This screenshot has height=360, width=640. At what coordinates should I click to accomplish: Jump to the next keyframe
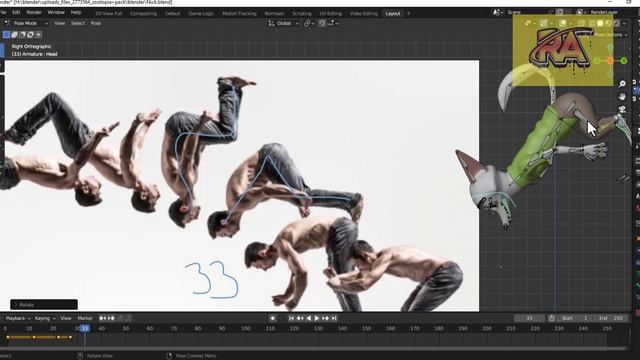(x=325, y=318)
